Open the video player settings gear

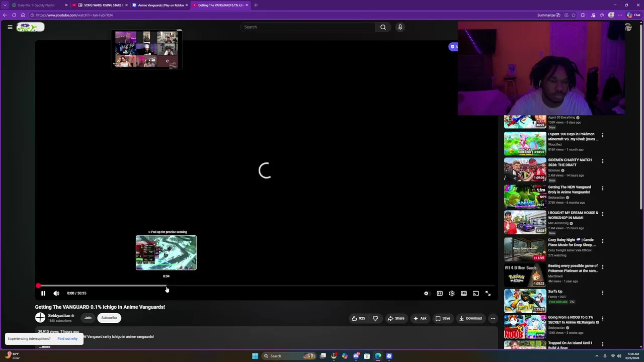[x=452, y=293]
